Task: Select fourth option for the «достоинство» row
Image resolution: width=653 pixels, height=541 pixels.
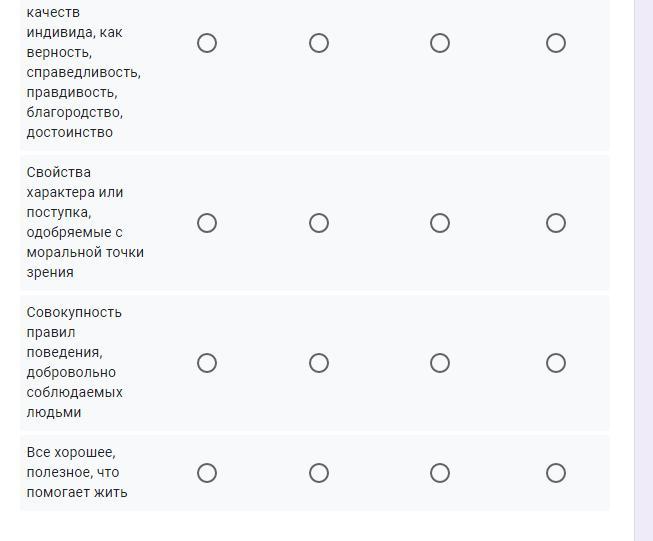Action: coord(556,43)
